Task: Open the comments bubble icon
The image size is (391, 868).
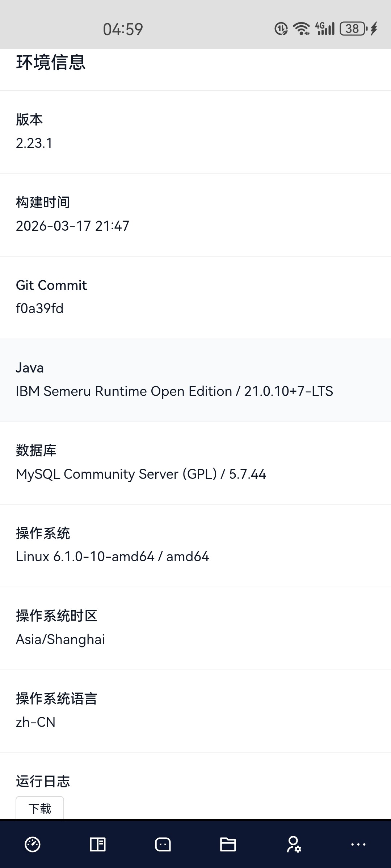Action: (x=163, y=844)
